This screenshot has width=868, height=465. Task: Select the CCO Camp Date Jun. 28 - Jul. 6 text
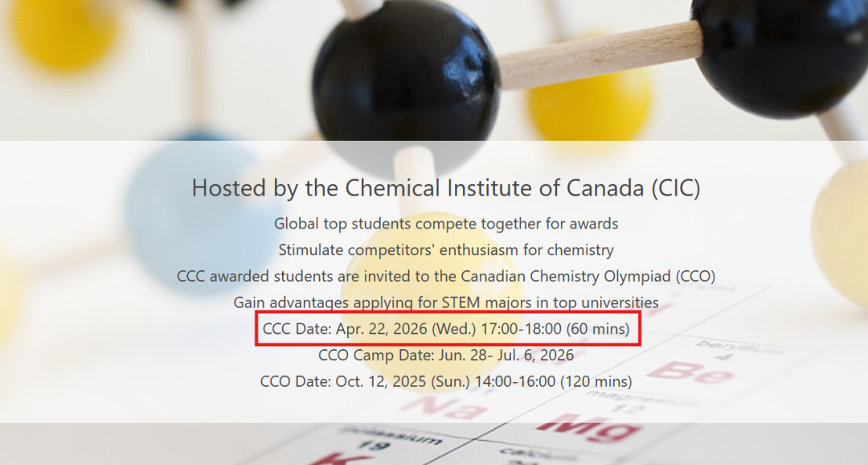tap(446, 355)
